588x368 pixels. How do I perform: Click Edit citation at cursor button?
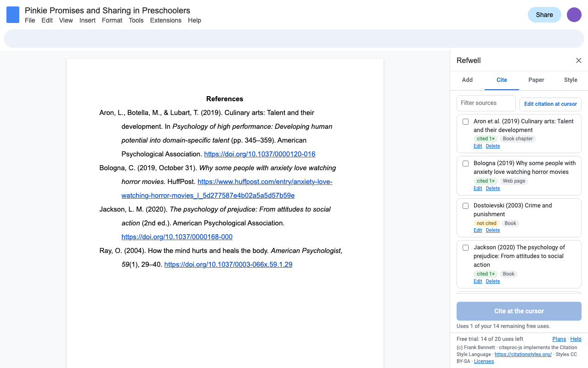click(550, 104)
